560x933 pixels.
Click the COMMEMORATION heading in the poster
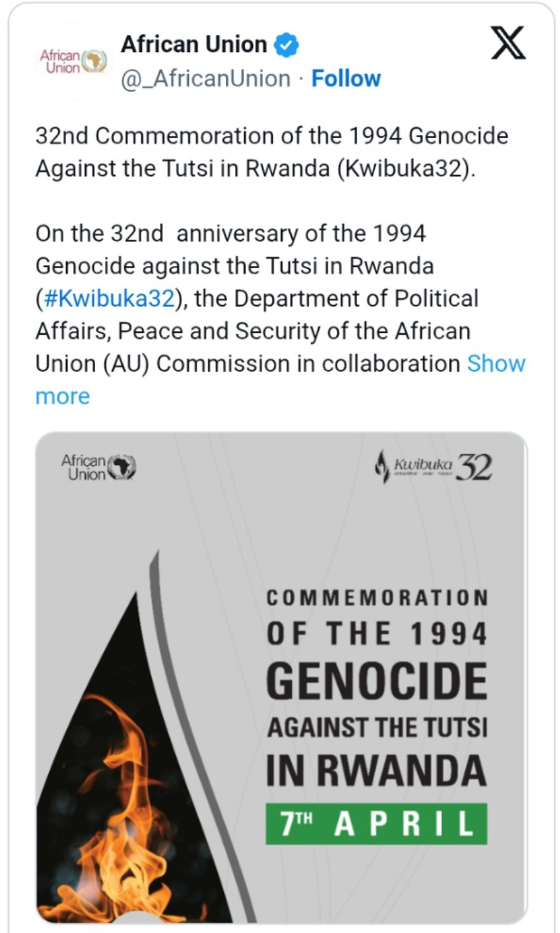click(376, 597)
